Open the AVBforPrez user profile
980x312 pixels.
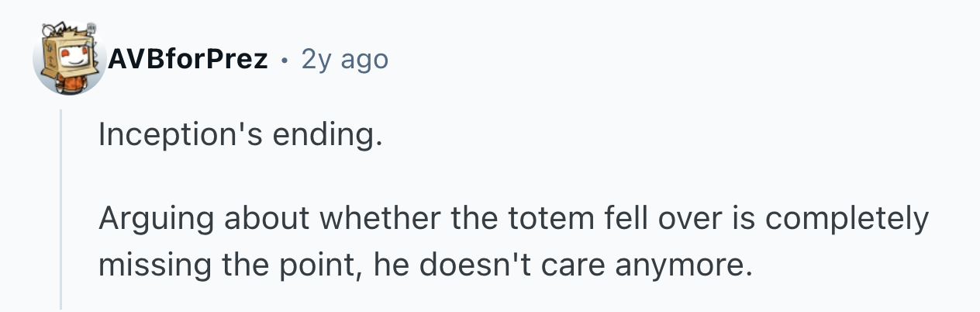coord(188,59)
